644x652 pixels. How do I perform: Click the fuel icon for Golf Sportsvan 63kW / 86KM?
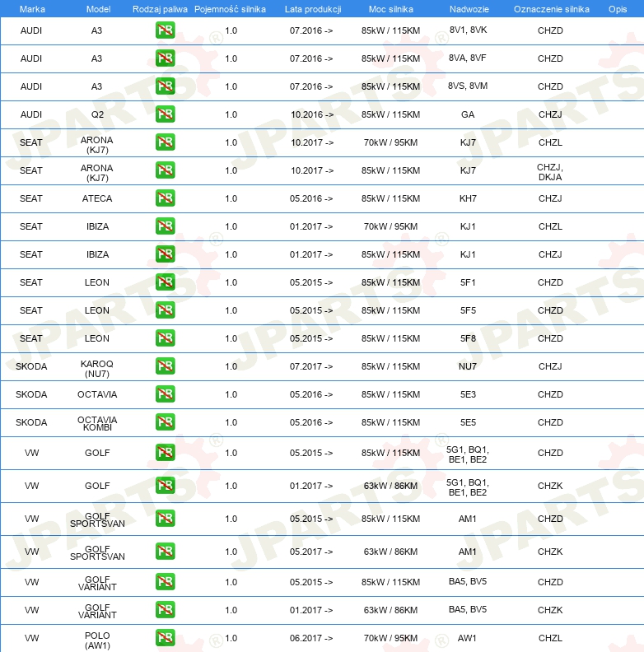pyautogui.click(x=166, y=552)
